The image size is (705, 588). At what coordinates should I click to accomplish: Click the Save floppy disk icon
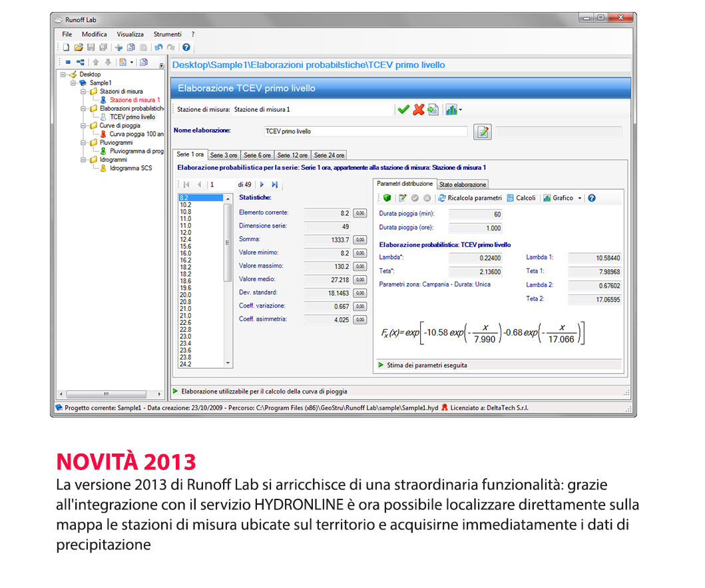[91, 47]
